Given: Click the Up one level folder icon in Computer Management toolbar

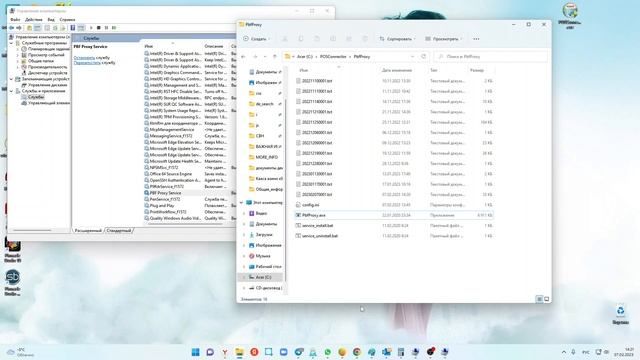Looking at the screenshot, I should click(x=29, y=28).
